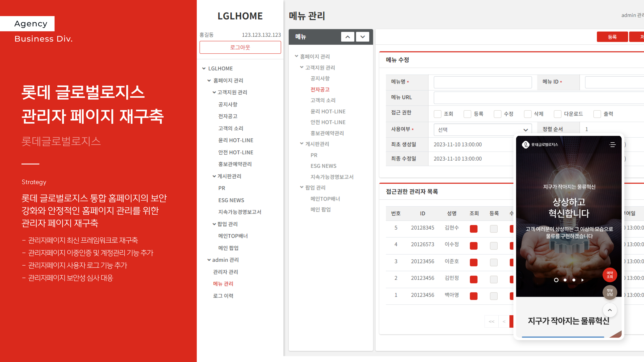
Task: Click ID 20128345 in the admin table
Action: (423, 228)
